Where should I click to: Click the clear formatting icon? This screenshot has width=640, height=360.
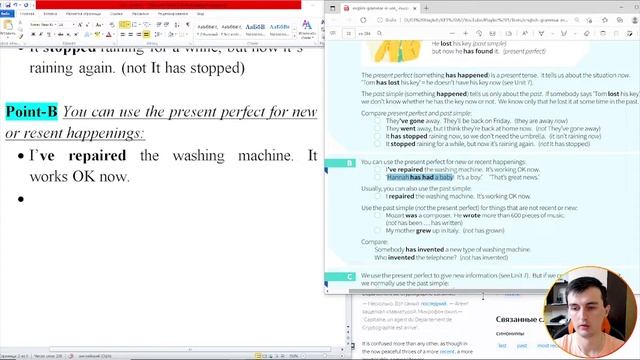(x=112, y=25)
